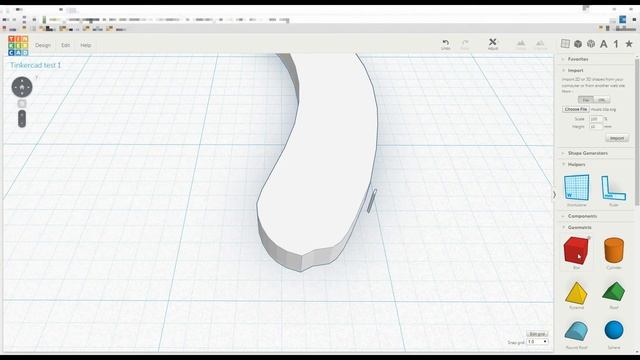Viewport: 640px width, 360px height.
Task: Open the Edit menu
Action: [x=66, y=45]
